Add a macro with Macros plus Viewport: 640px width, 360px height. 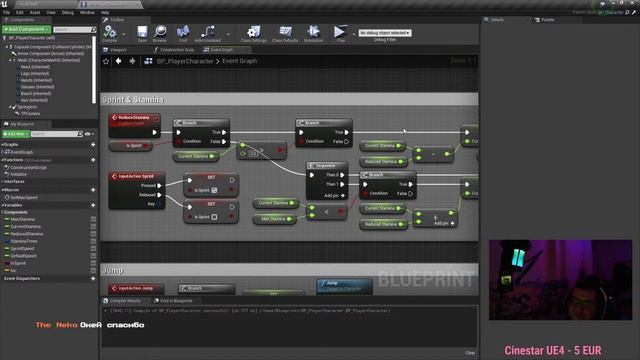[93, 190]
